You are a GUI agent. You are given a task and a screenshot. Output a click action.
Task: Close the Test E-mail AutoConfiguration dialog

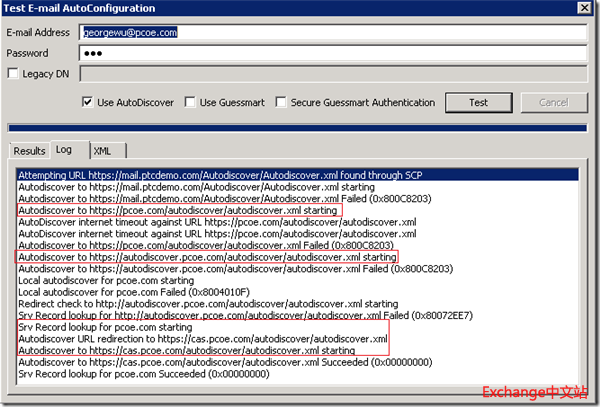point(583,9)
